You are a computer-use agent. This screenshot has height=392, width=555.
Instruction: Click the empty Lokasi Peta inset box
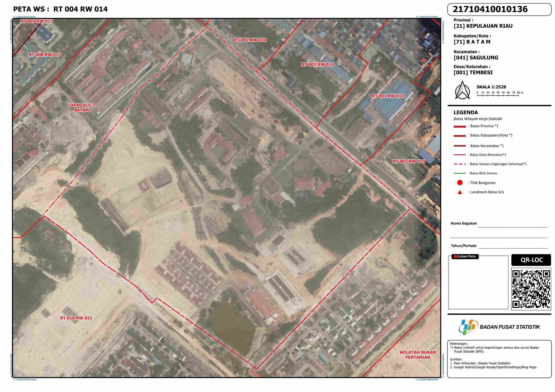click(478, 284)
